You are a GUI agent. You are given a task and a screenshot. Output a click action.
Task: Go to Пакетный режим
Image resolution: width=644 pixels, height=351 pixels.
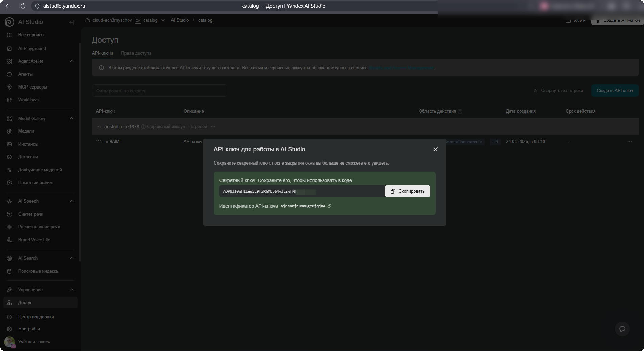(35, 182)
